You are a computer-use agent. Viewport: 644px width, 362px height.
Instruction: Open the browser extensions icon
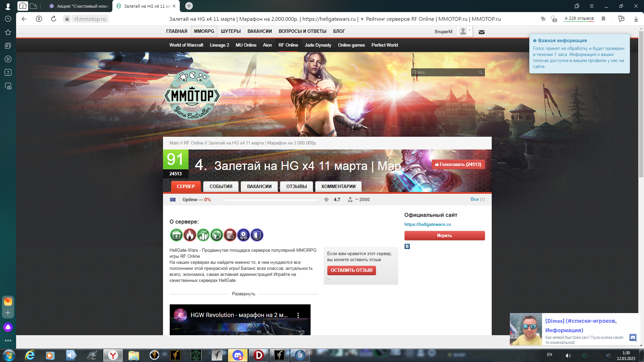(x=621, y=19)
